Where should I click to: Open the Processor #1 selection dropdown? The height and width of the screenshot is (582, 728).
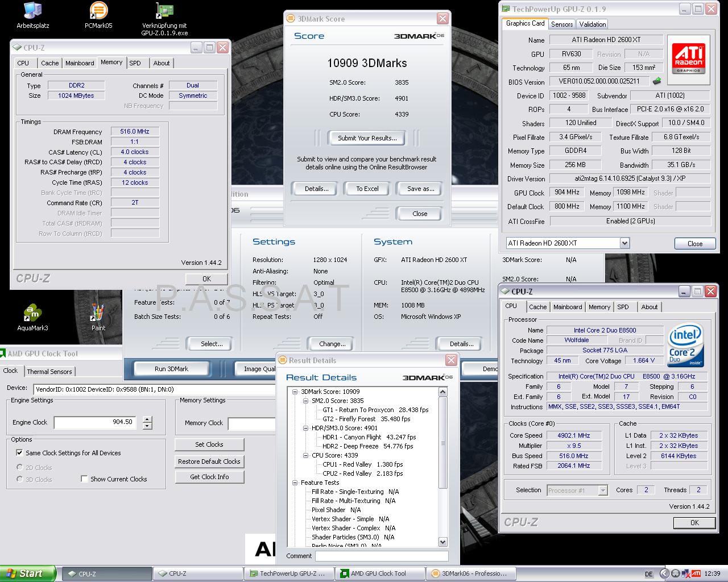tap(603, 490)
